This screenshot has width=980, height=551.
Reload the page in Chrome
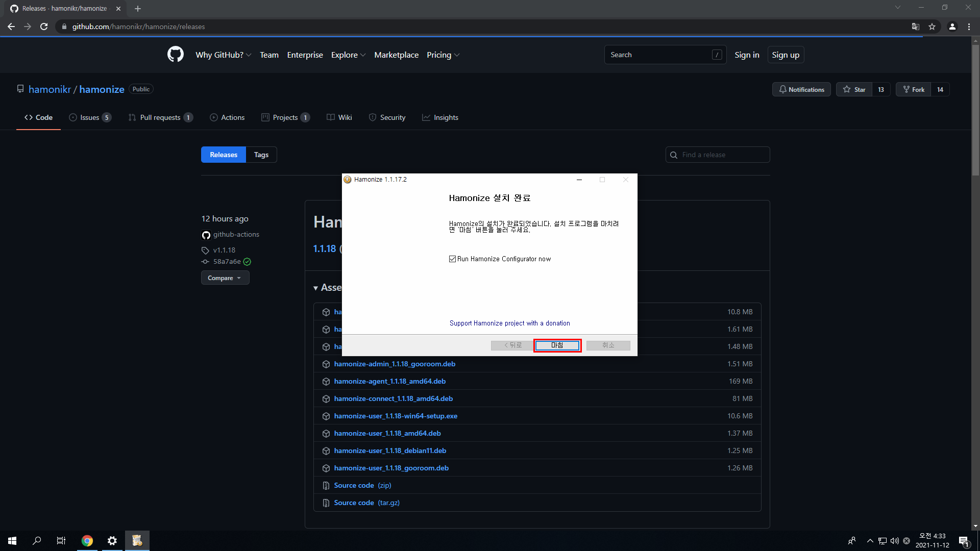[44, 27]
